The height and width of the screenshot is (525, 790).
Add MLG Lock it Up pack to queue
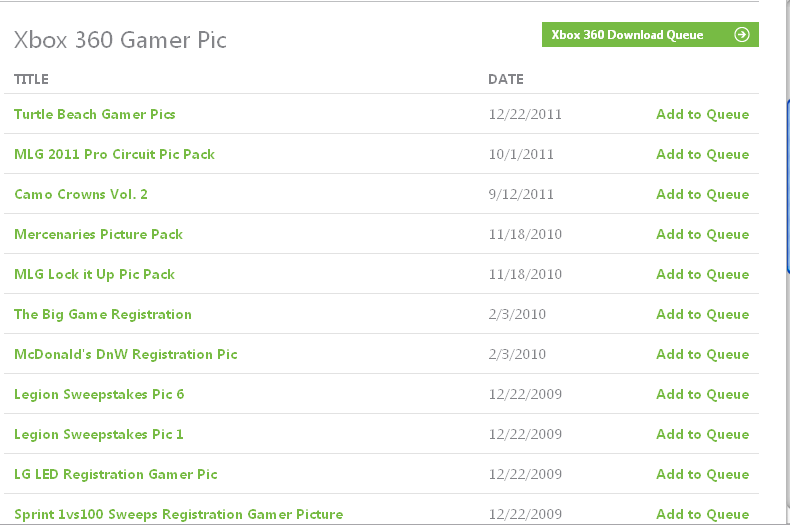pos(702,275)
